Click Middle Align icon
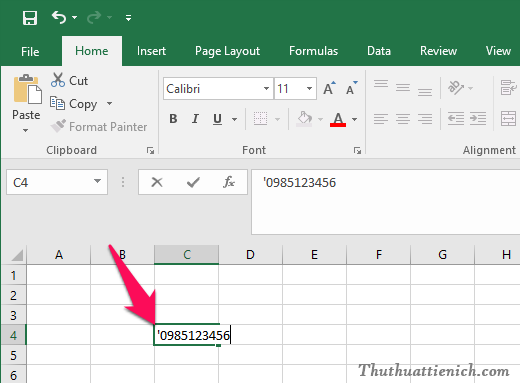 [x=403, y=88]
